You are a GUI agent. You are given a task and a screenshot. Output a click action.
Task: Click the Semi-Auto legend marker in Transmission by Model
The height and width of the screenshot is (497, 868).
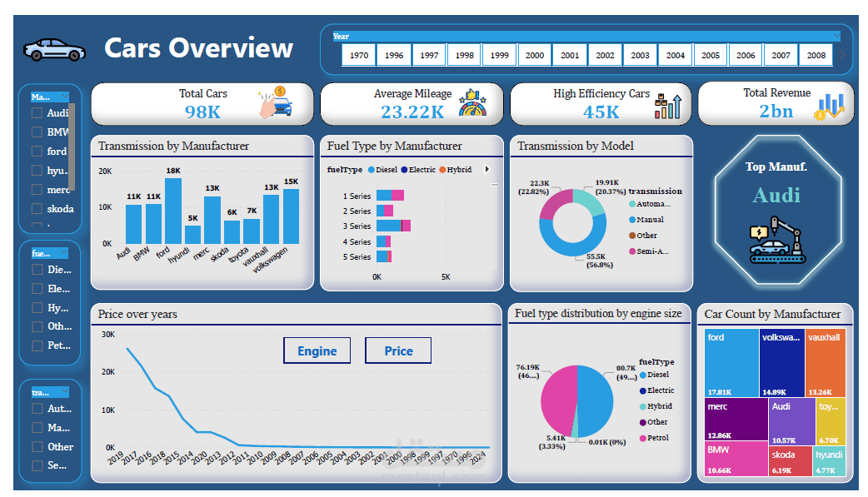(x=632, y=251)
